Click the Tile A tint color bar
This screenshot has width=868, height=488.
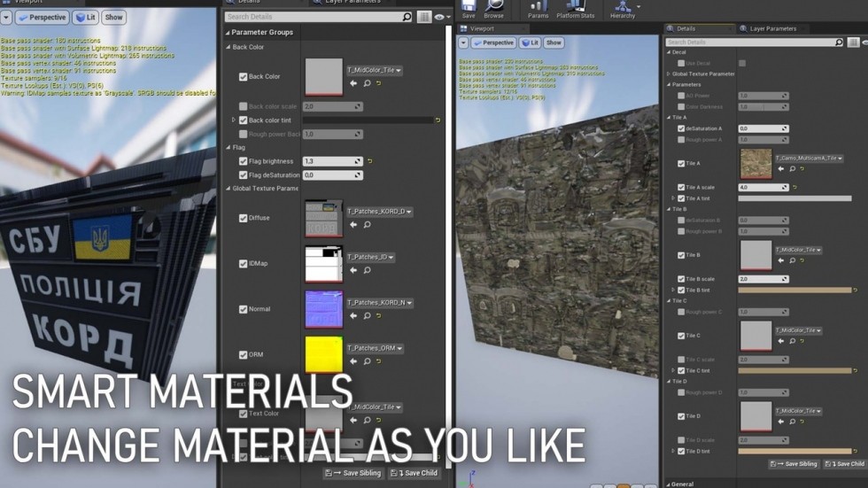(794, 198)
